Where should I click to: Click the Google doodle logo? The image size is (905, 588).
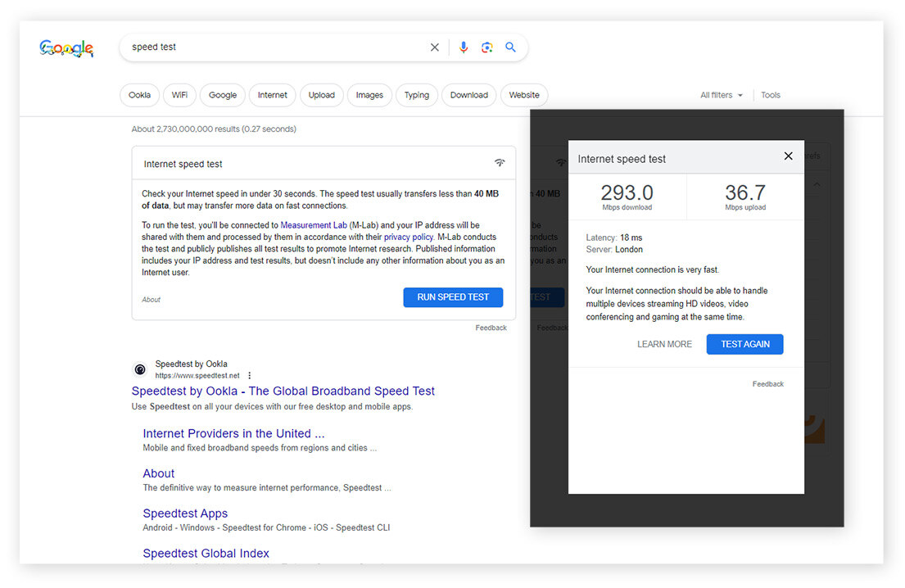point(66,48)
